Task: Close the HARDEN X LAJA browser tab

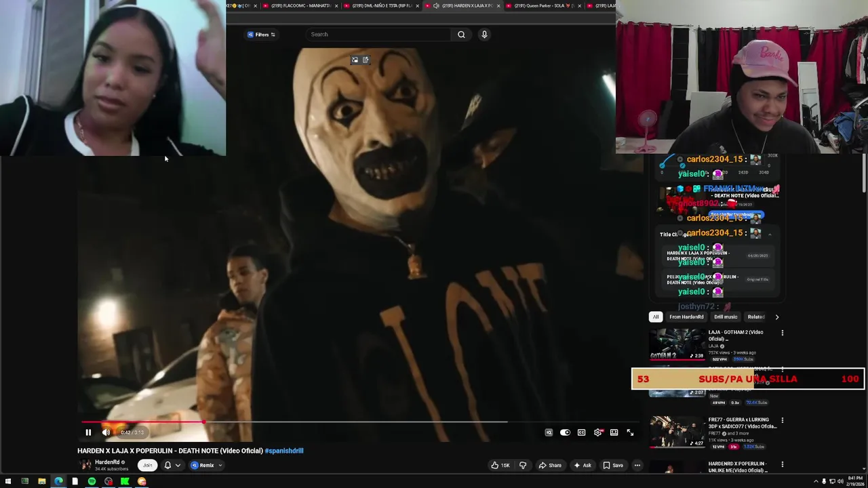Action: coord(498,5)
